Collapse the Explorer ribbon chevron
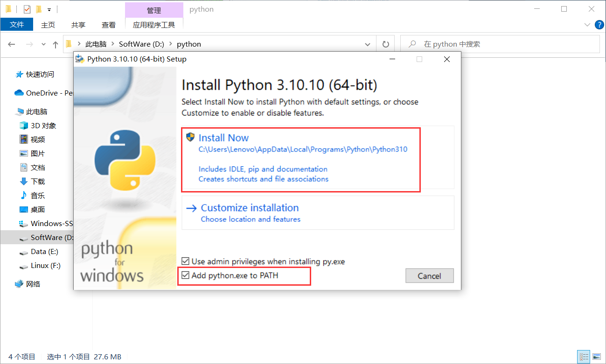The image size is (606, 364). (x=587, y=25)
